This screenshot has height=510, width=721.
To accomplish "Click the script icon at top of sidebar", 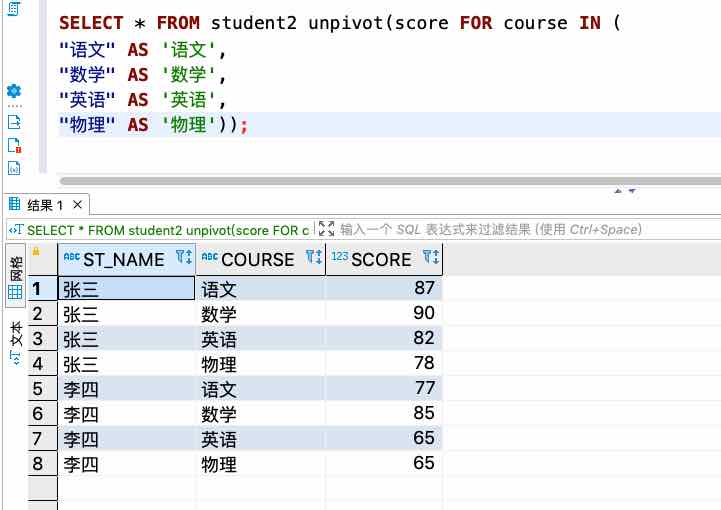I will (14, 8).
